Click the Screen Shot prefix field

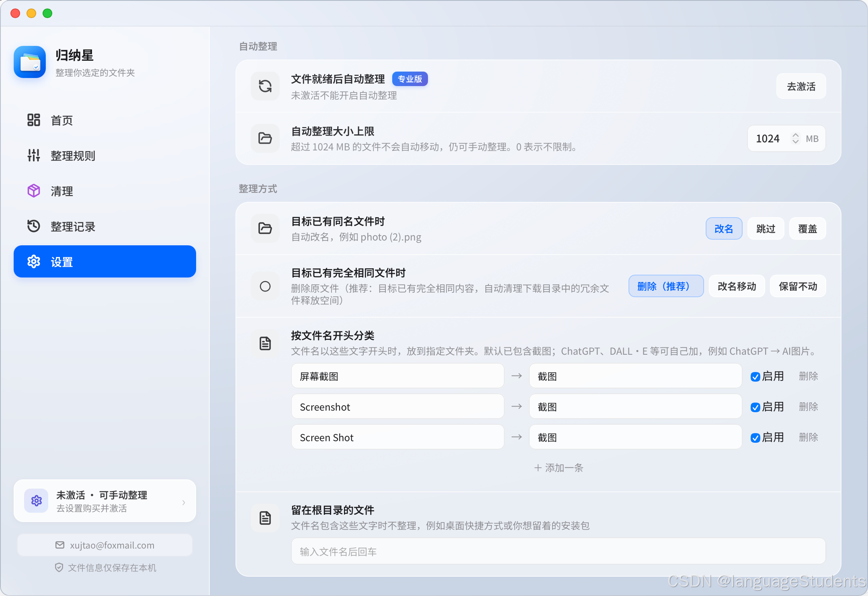(397, 437)
